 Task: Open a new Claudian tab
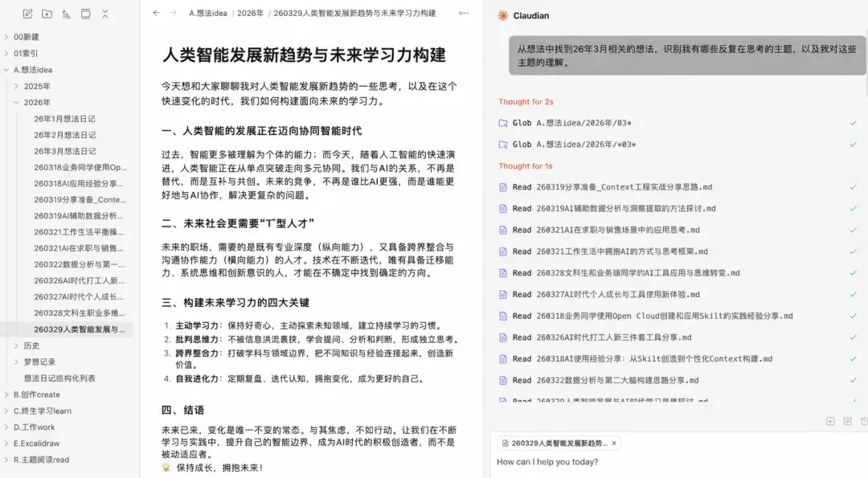(830, 422)
